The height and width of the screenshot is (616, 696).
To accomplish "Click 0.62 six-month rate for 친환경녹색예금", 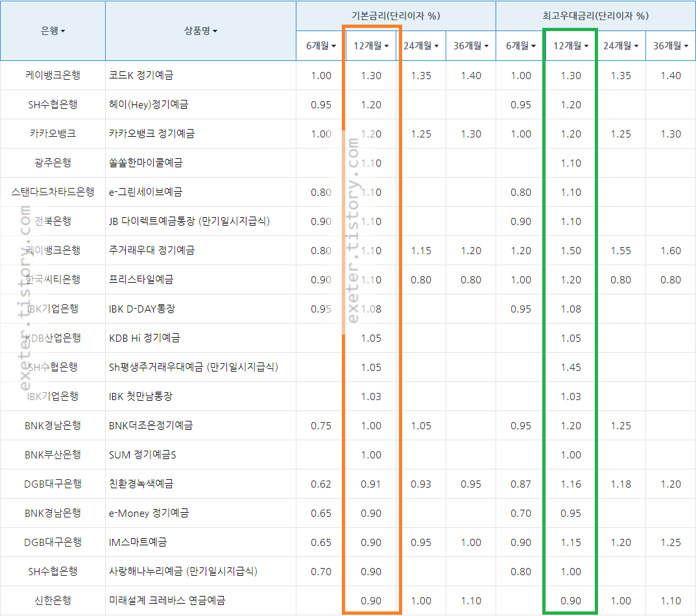I will (321, 484).
